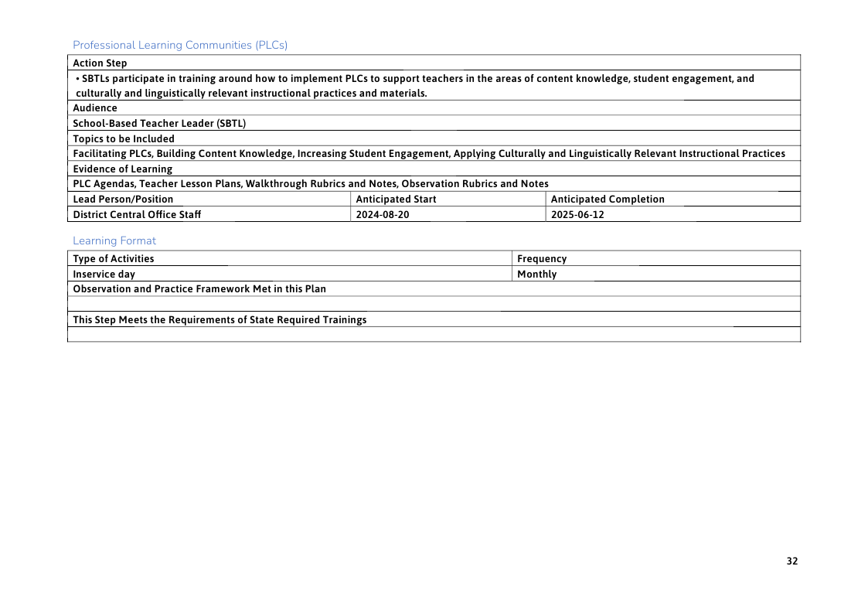Click This Step Meets the Requirements row
The image size is (868, 614).
[434, 319]
